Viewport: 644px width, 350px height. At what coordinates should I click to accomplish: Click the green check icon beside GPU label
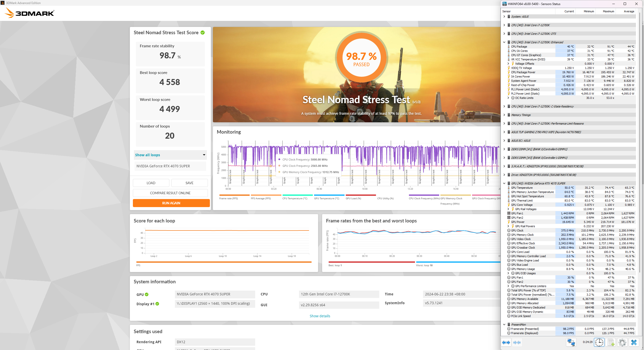(x=147, y=294)
